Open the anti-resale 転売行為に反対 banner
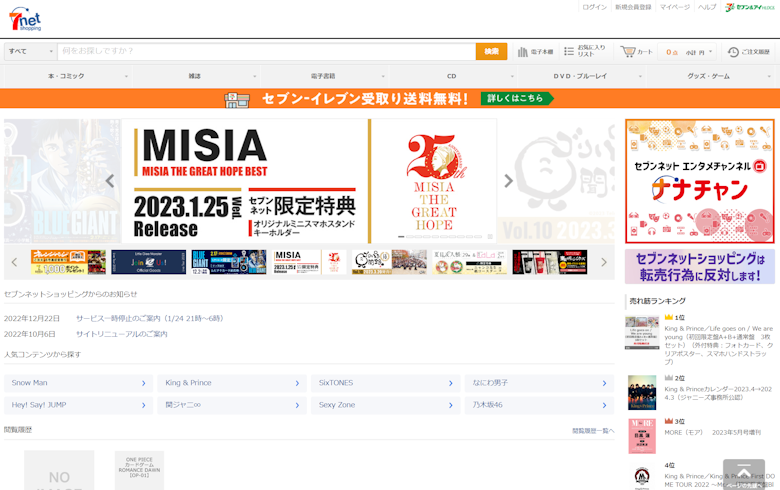 (x=699, y=267)
